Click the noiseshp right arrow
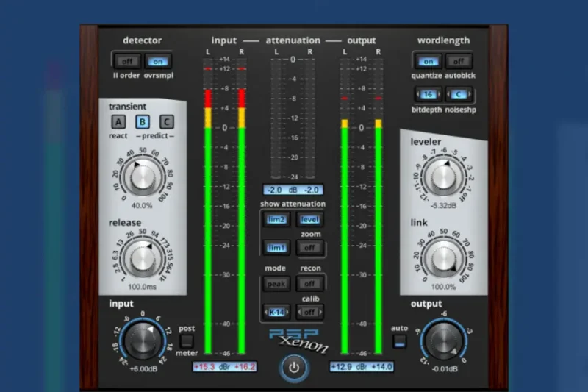Image resolution: width=588 pixels, height=392 pixels. click(x=469, y=95)
